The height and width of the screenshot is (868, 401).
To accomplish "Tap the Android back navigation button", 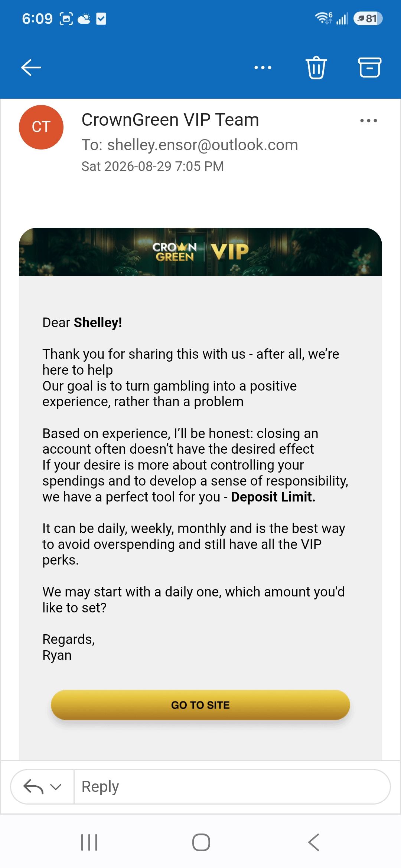I will coord(314,842).
